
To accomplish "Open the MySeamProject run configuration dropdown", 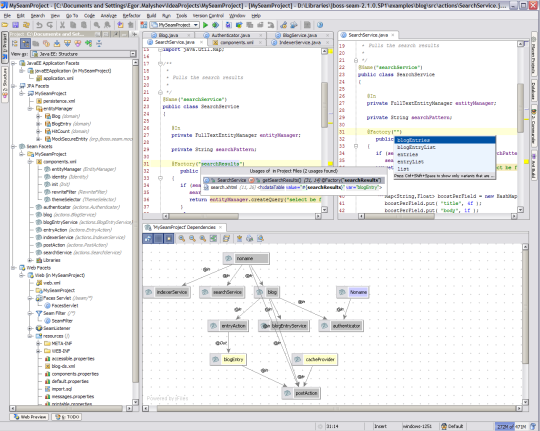I will [174, 25].
